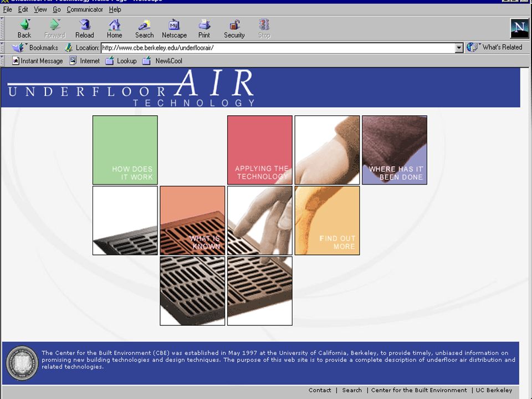Click the Contact footer link
This screenshot has width=532, height=399.
320,390
